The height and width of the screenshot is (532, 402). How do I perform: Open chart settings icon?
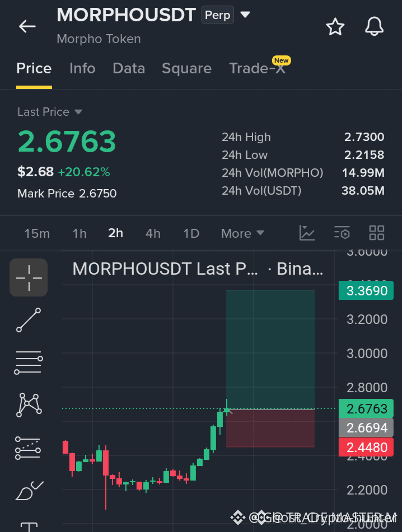[342, 233]
